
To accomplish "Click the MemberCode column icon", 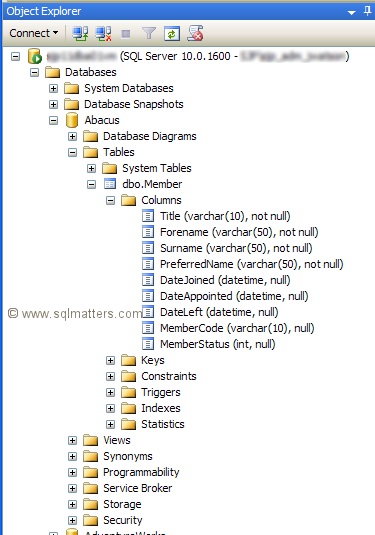I will pos(148,329).
